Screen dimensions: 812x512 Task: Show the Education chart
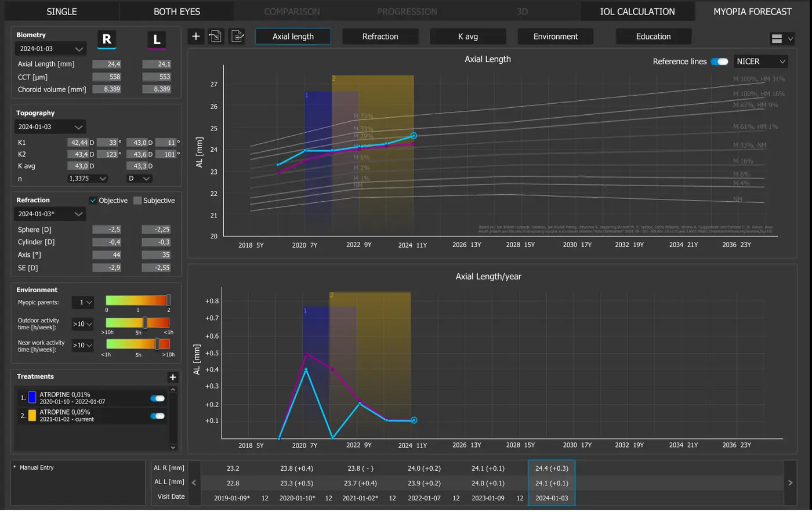(x=653, y=37)
